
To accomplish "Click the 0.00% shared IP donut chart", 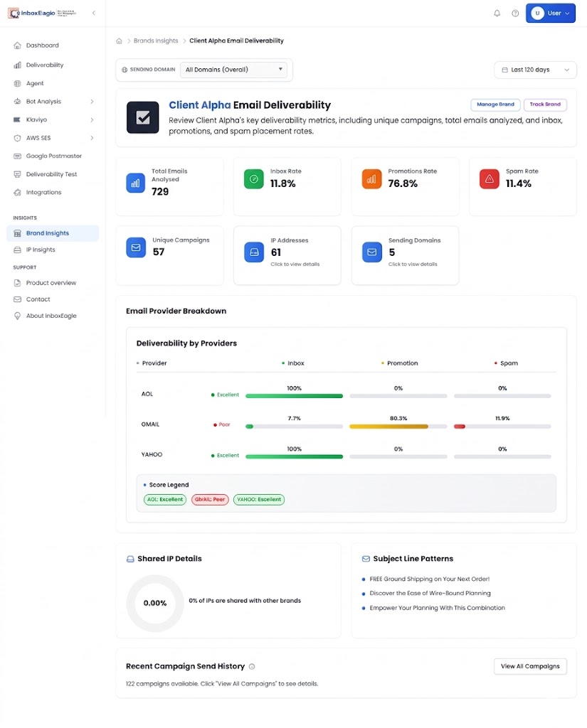I will coord(155,603).
